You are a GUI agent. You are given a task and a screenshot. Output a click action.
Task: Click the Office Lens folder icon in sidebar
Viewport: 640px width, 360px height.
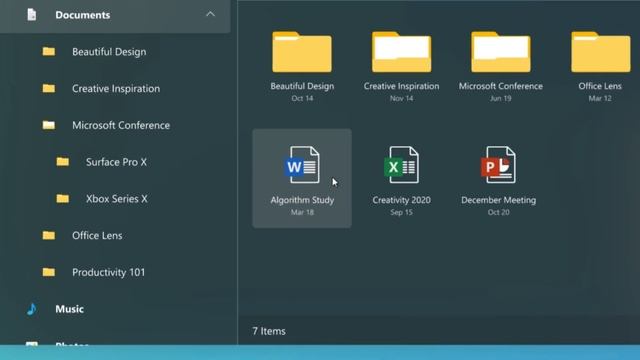tap(49, 235)
